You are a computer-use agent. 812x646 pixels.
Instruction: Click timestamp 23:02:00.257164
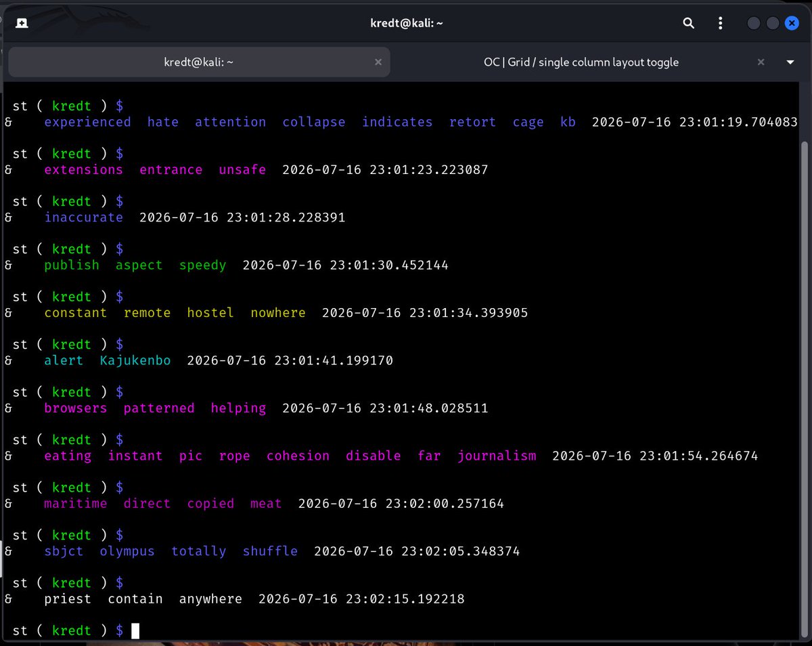click(445, 504)
